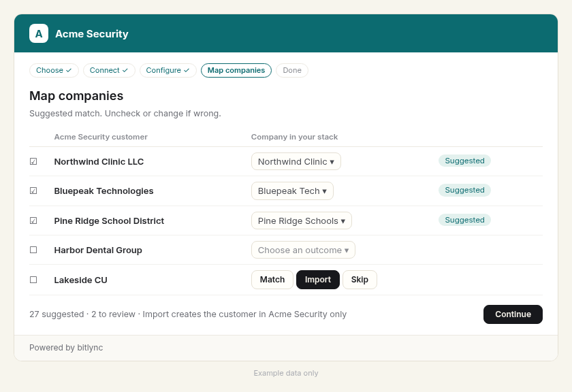
Task: Open the Northwind Clinic dropdown
Action: (x=296, y=161)
